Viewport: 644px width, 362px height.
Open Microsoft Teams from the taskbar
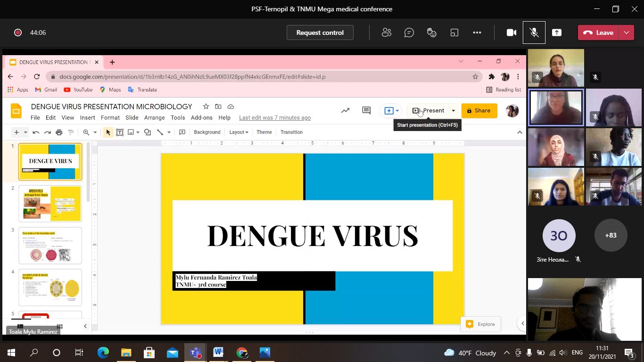[195, 352]
